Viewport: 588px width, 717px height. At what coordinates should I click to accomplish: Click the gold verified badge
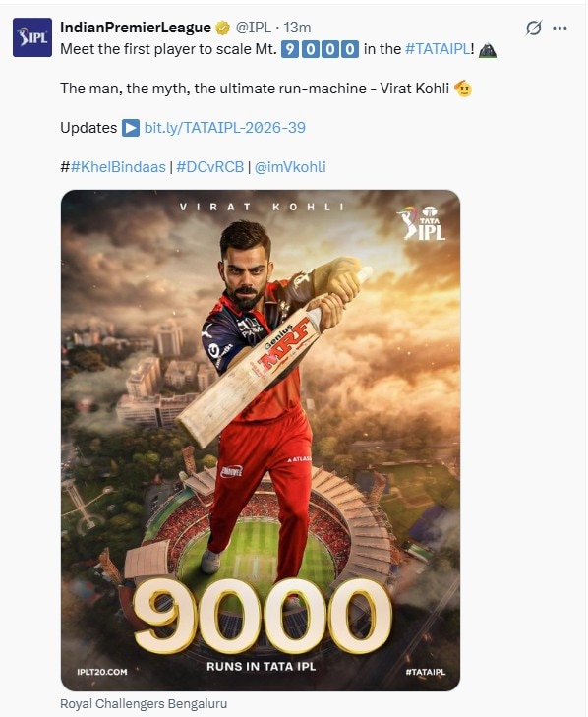tap(222, 28)
